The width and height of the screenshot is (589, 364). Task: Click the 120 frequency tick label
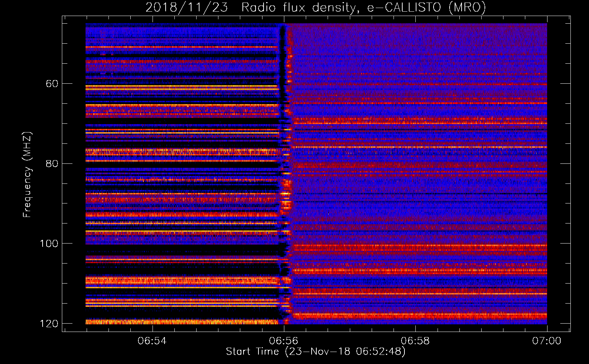pyautogui.click(x=49, y=324)
